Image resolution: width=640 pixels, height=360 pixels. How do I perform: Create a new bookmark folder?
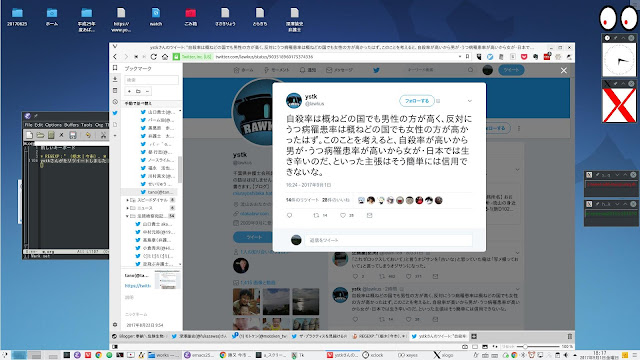(x=138, y=91)
